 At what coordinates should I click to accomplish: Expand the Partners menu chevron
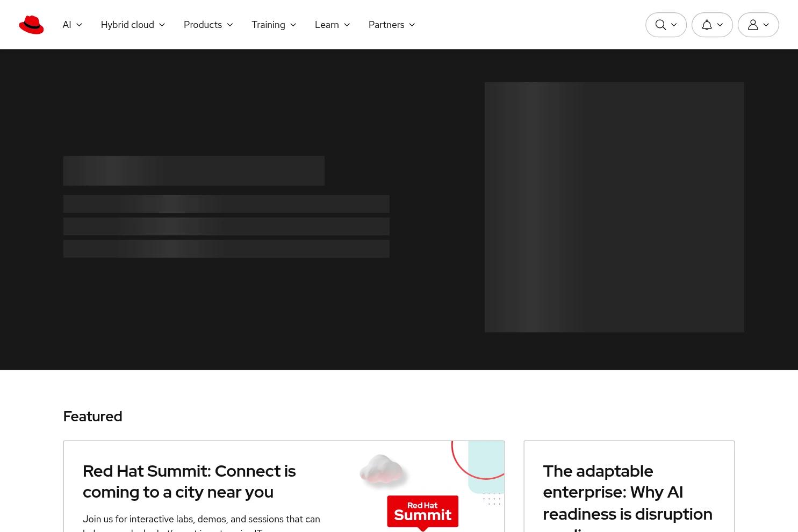point(412,25)
